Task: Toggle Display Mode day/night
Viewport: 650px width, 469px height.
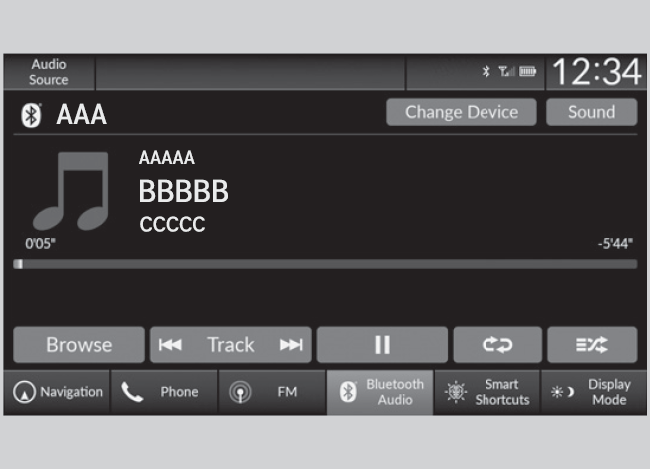Action: coord(594,392)
